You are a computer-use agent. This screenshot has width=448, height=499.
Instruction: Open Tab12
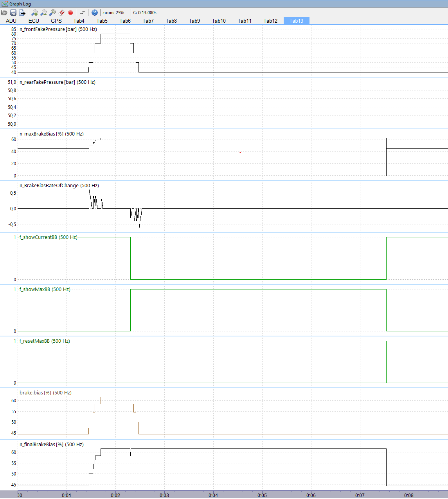point(270,21)
